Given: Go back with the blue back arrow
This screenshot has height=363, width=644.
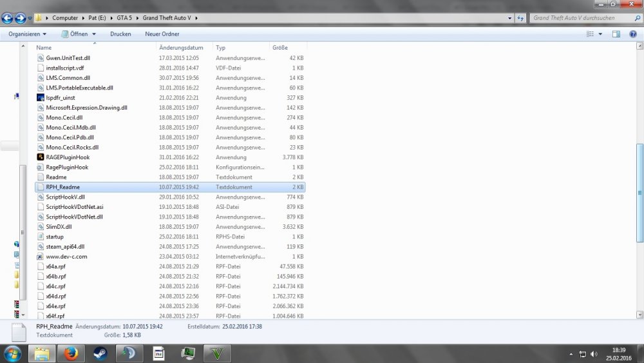Looking at the screenshot, I should point(7,18).
